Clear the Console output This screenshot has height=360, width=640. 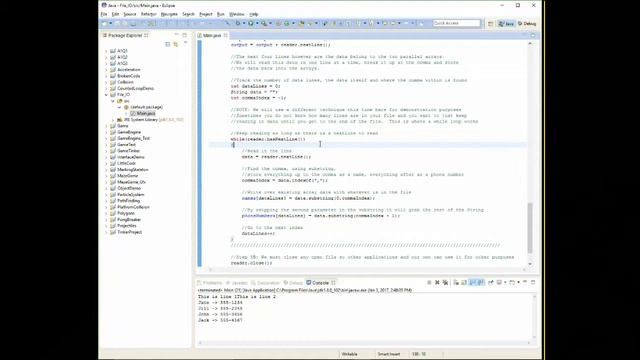pyautogui.click(x=456, y=282)
